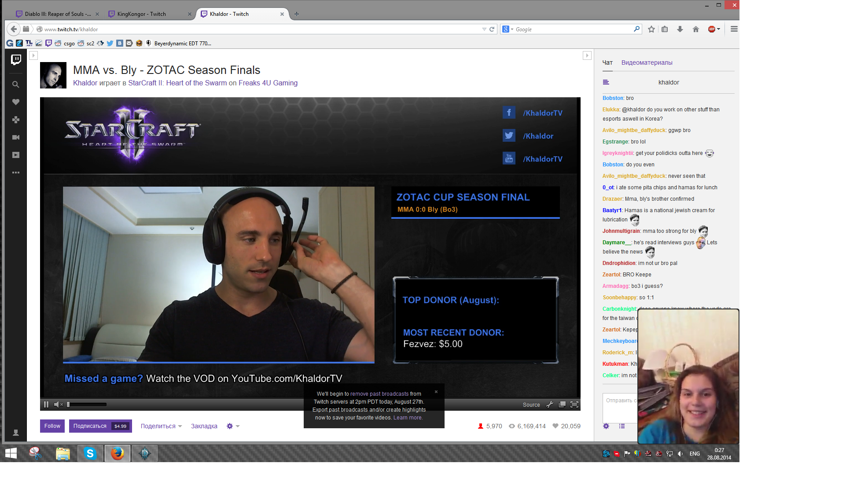Image resolution: width=868 pixels, height=500 pixels.
Task: Open chat viewer list icon
Action: pos(622,426)
